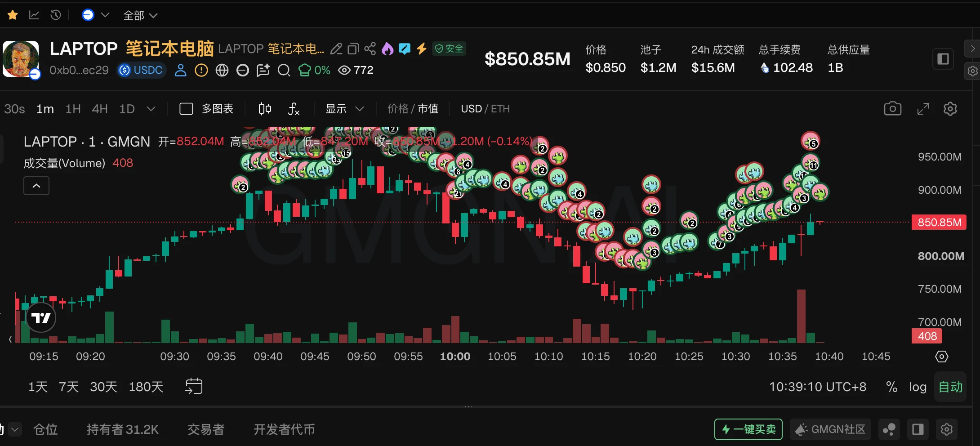The width and height of the screenshot is (980, 446).
Task: Click the 850.85M current price label
Action: [939, 222]
